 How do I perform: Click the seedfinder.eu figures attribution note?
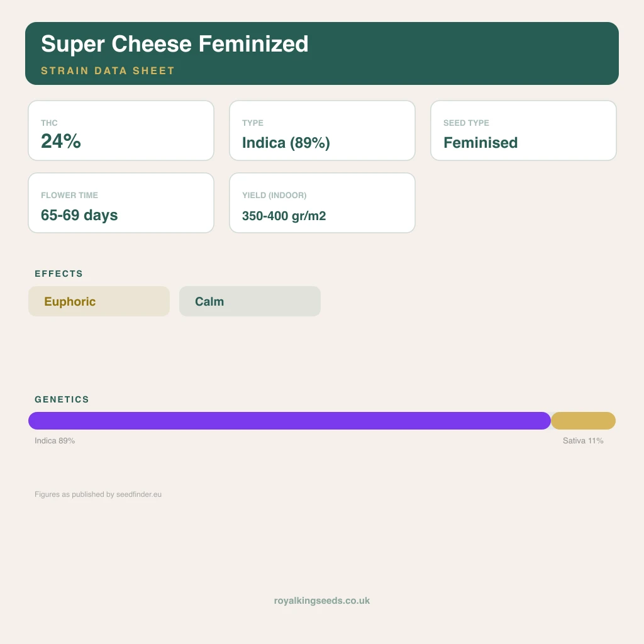pos(98,494)
